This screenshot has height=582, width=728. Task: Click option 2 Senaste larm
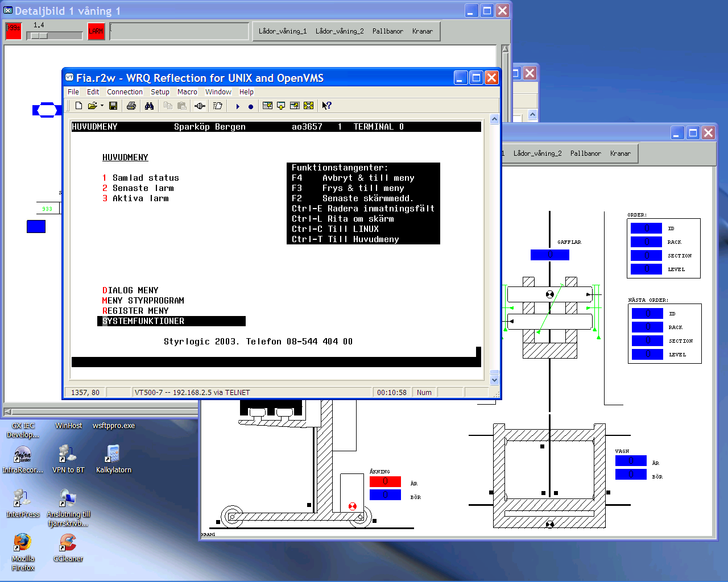click(x=138, y=188)
